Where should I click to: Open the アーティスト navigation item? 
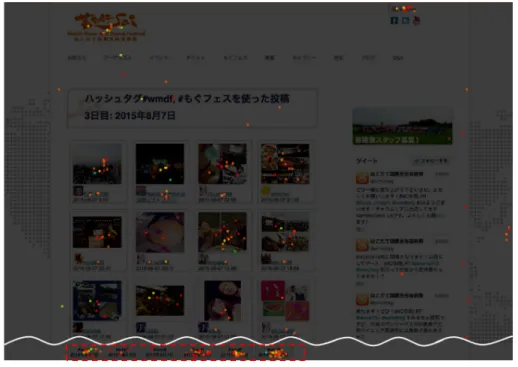[x=118, y=58]
